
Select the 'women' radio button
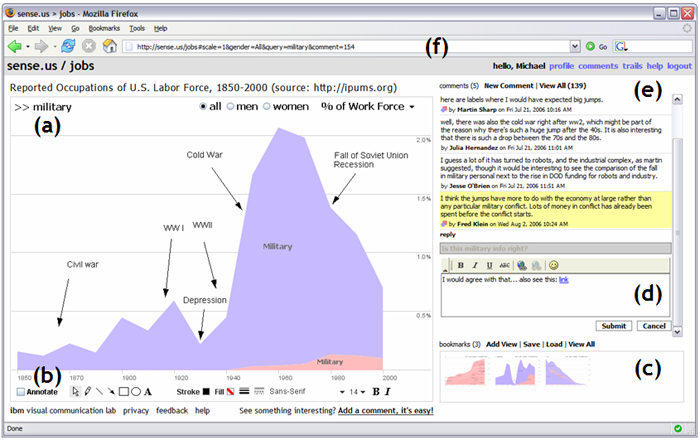(x=267, y=107)
